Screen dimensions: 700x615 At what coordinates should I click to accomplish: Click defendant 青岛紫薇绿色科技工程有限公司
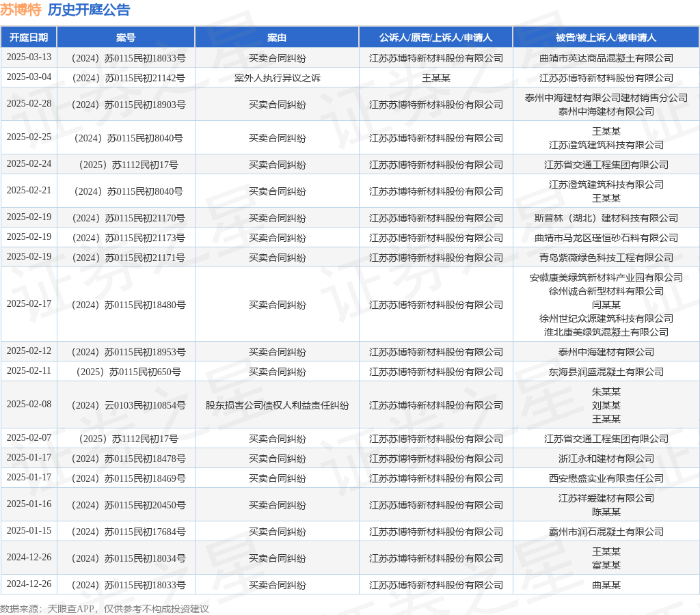pos(606,258)
